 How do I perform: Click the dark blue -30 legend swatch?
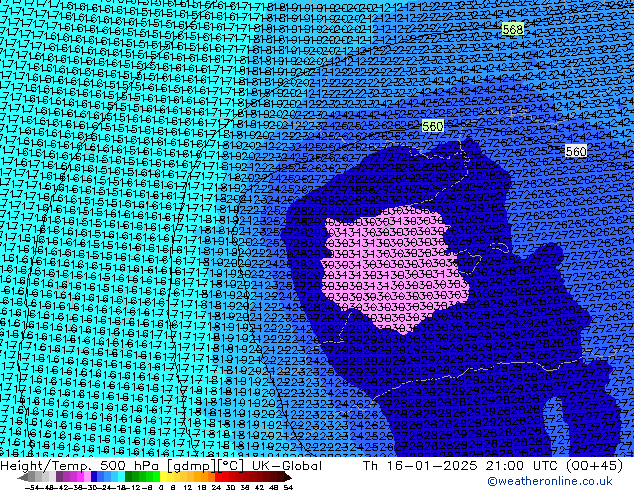pos(94,476)
